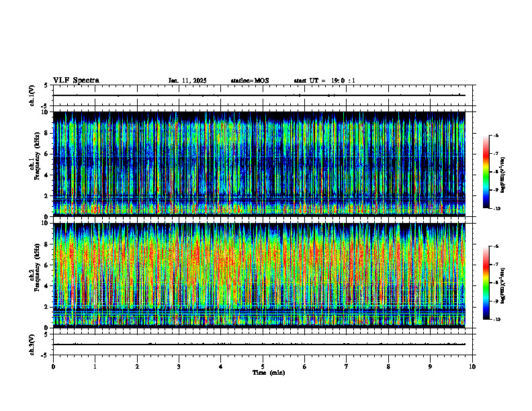Click time axis tick label "3"

point(179,367)
